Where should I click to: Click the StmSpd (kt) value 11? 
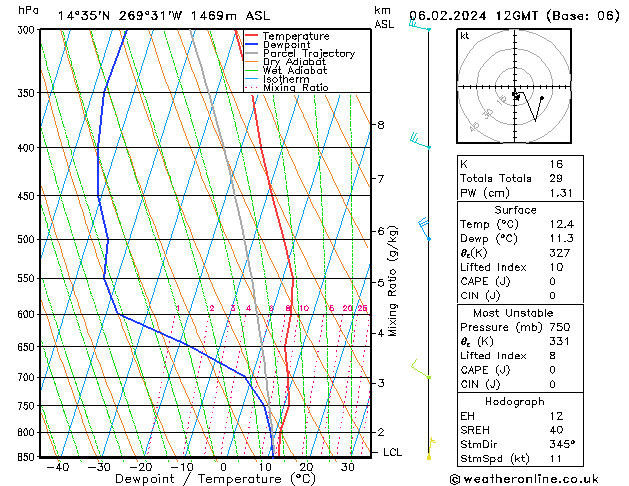click(556, 458)
